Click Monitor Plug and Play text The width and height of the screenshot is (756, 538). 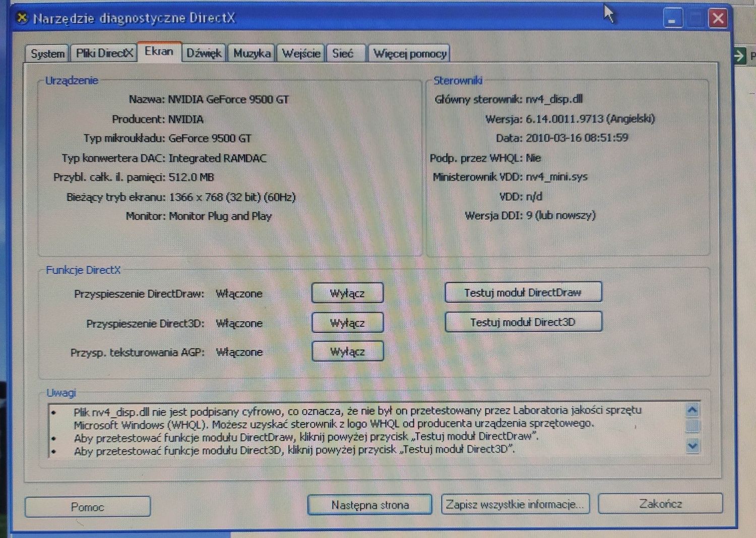tap(220, 216)
